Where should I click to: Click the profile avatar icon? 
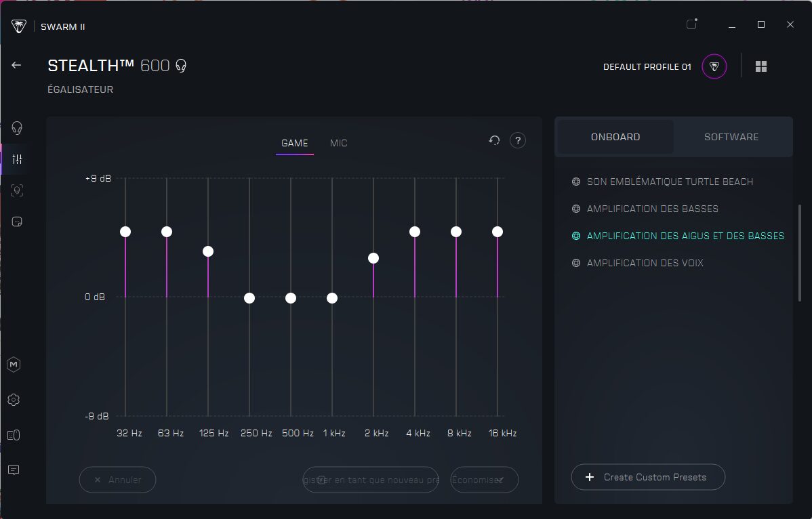point(714,66)
